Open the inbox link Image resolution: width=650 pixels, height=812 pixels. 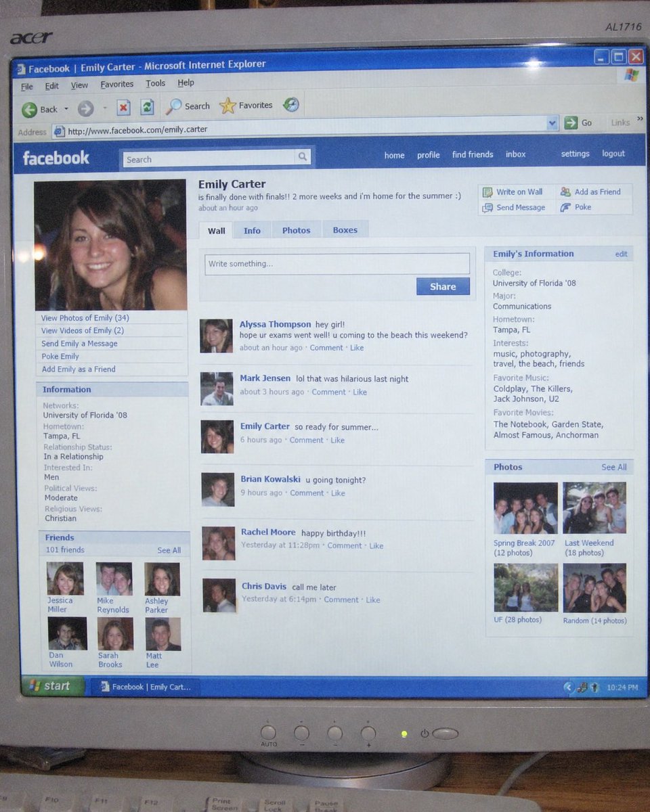pos(516,154)
